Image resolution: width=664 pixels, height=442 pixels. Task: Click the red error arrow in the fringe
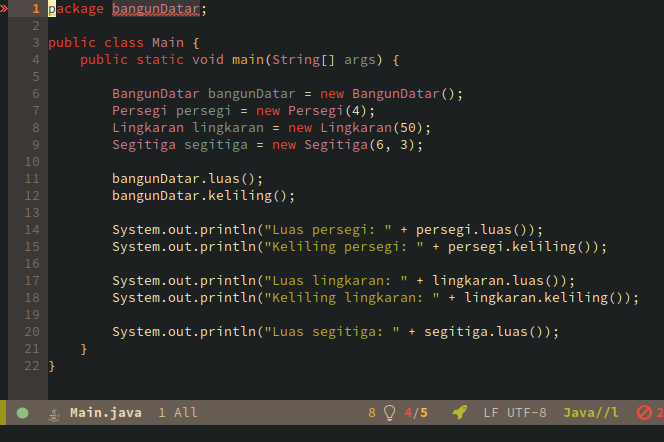pos(4,8)
